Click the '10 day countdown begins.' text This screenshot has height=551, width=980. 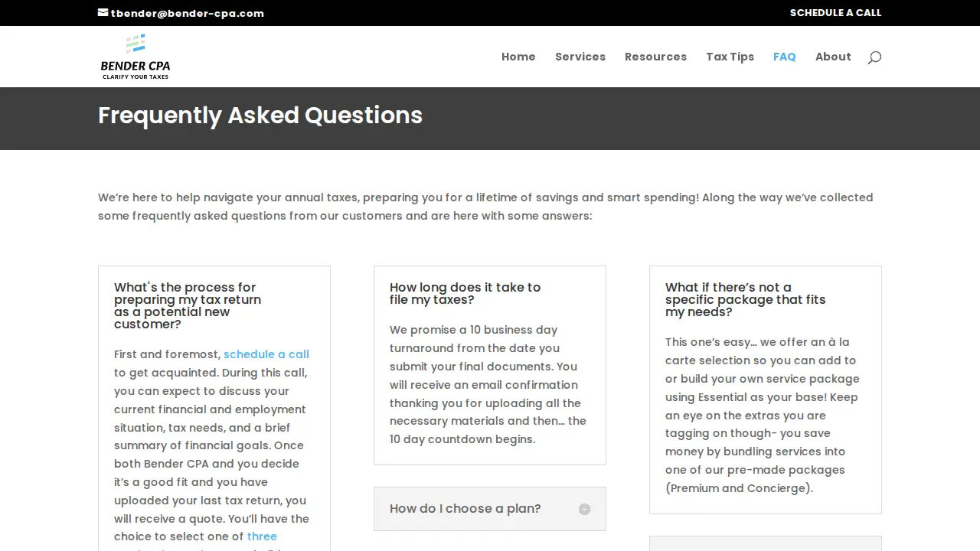[x=462, y=439]
